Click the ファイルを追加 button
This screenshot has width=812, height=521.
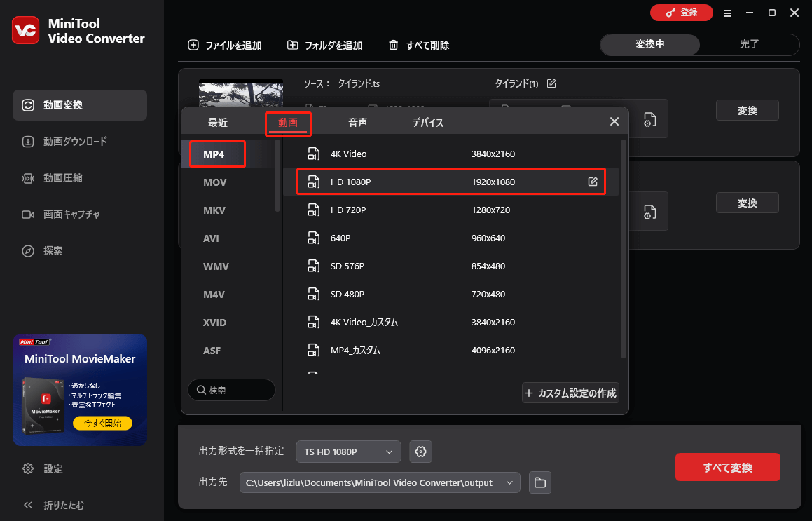coord(225,45)
